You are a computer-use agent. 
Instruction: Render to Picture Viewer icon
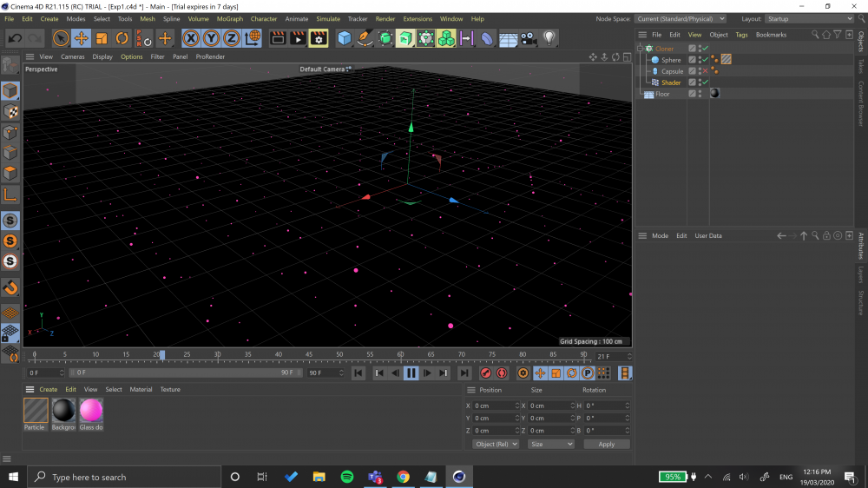[298, 38]
